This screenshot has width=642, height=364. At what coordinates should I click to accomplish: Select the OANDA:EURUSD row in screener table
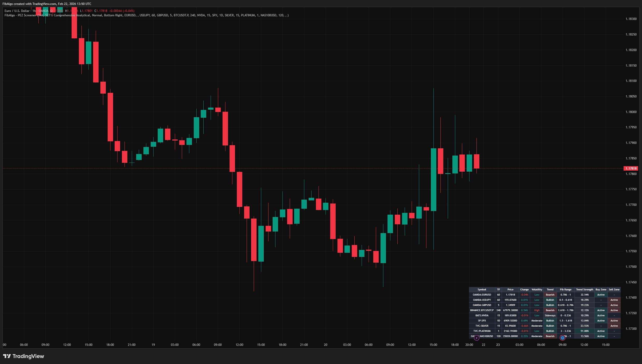tap(482, 295)
